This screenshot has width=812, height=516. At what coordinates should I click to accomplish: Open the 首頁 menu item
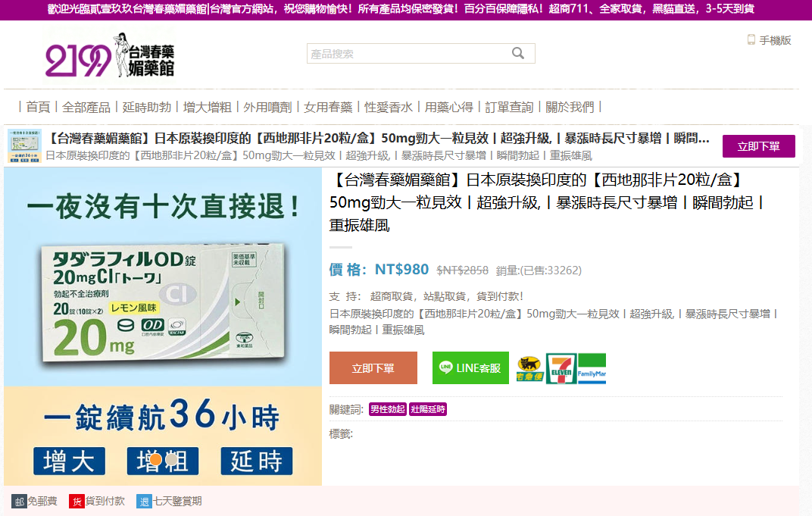point(38,107)
